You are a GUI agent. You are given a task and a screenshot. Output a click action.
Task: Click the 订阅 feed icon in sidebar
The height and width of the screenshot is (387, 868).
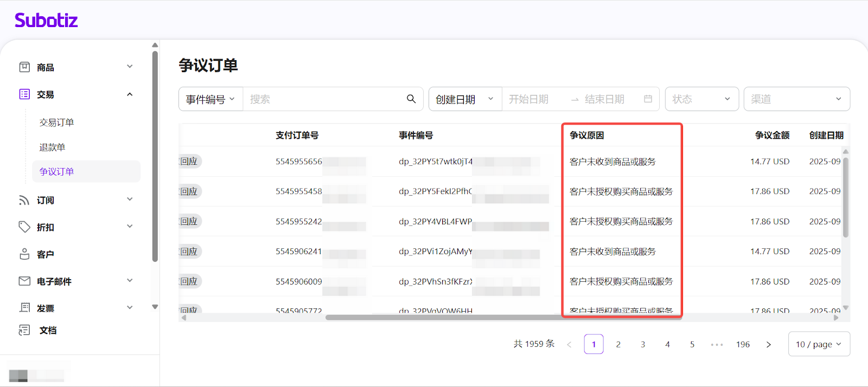point(24,200)
